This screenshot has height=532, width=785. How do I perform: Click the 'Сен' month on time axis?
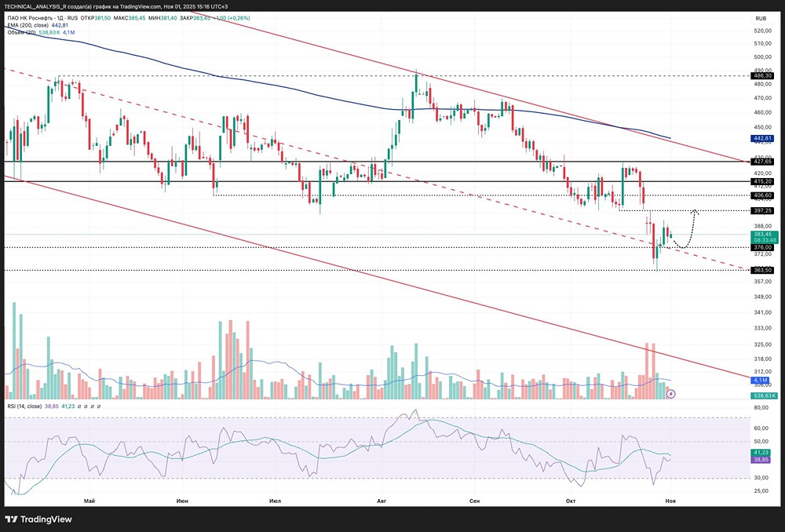474,501
